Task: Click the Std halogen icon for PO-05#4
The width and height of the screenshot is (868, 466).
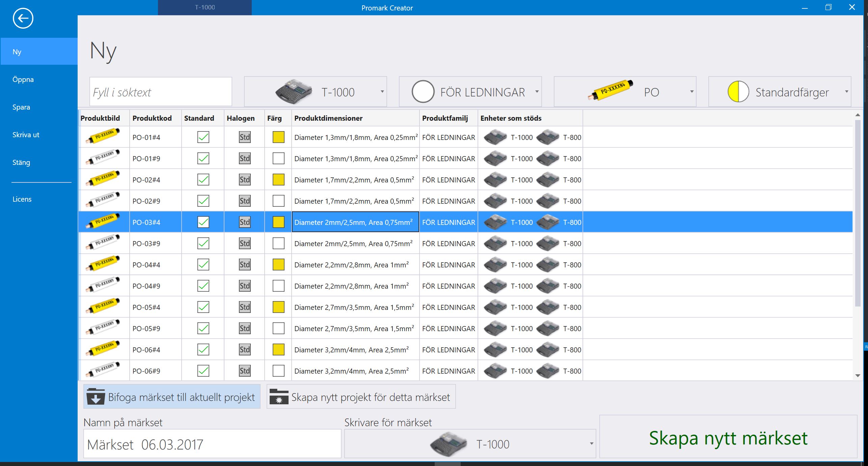Action: pos(245,307)
